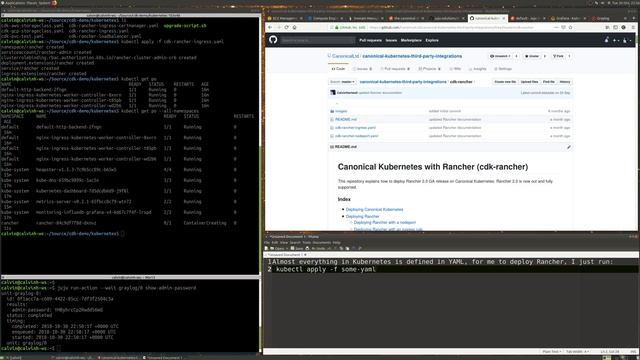Click the Find file button
640x360 pixels.
pyautogui.click(x=549, y=82)
